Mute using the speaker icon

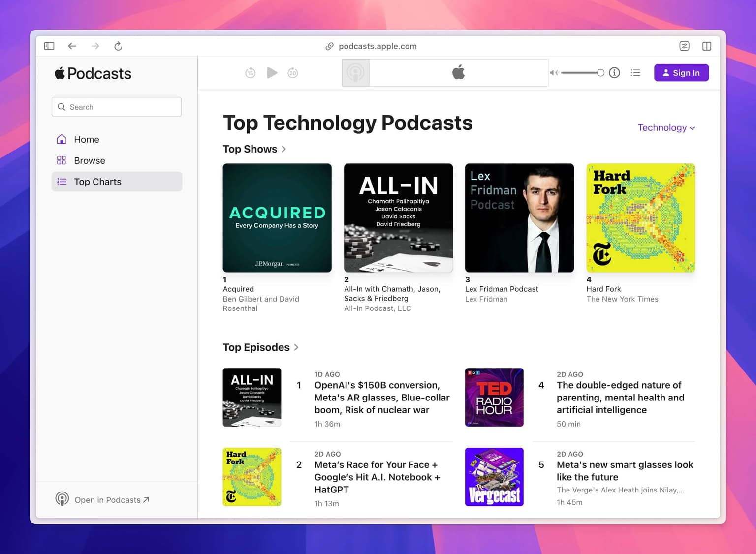[x=554, y=73]
